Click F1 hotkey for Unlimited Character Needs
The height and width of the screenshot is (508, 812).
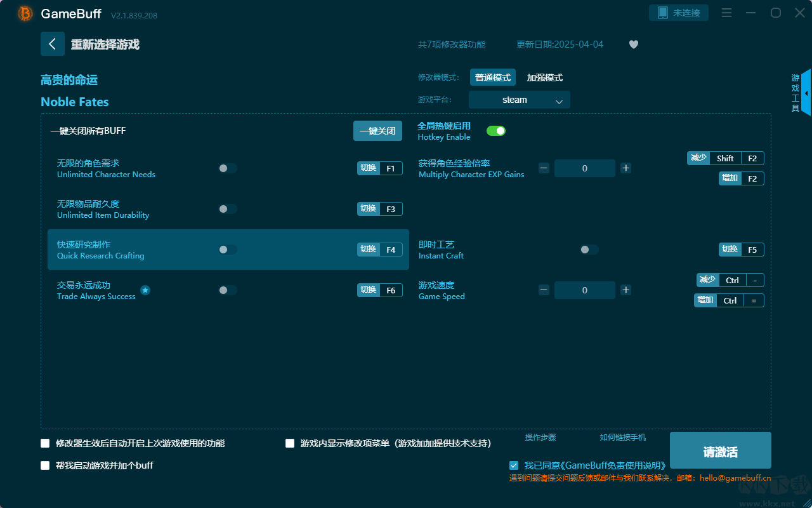[380, 168]
